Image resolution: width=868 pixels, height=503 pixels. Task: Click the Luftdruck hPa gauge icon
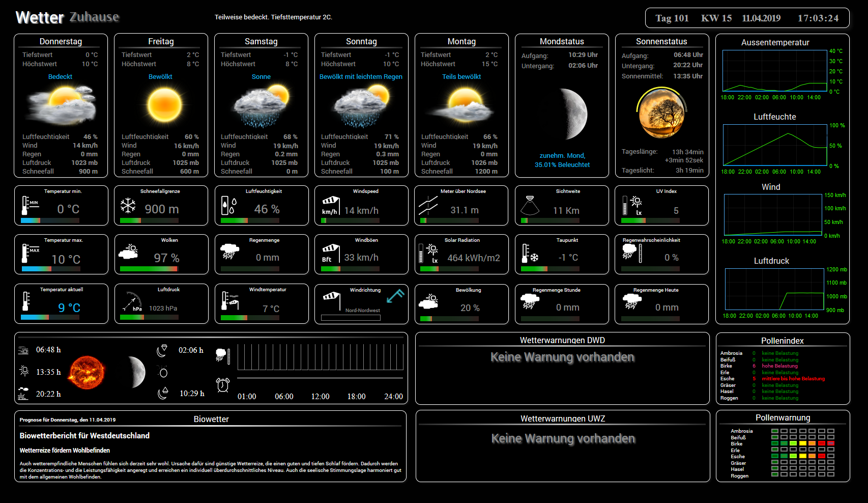tap(132, 301)
